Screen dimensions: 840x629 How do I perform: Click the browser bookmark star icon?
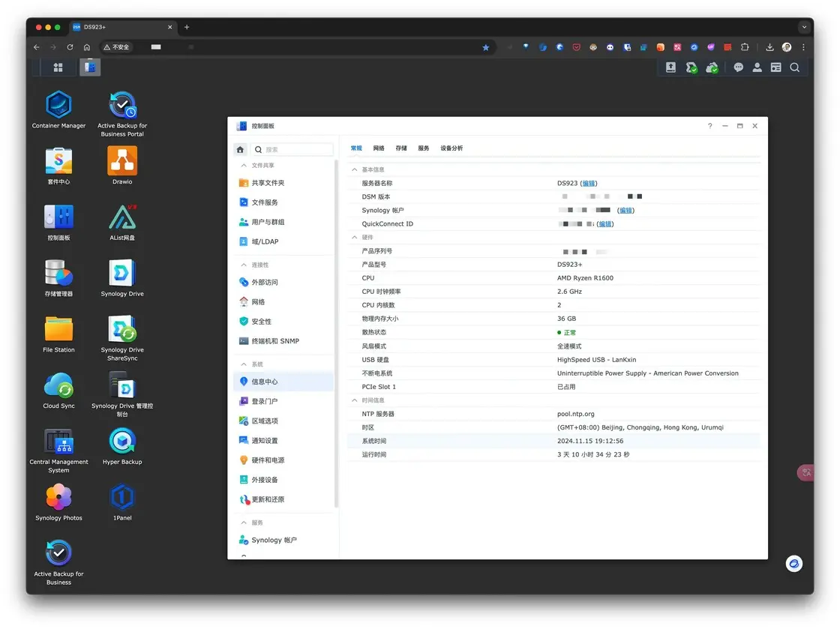click(x=486, y=47)
